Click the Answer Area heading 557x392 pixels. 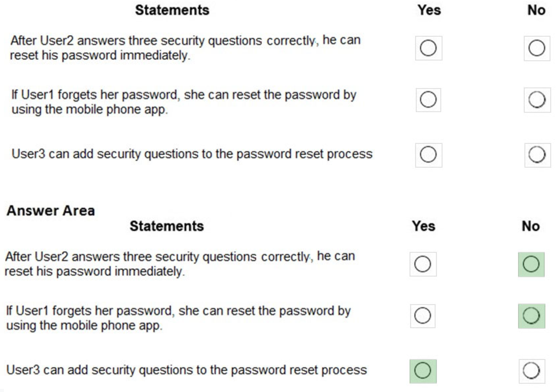pyautogui.click(x=50, y=211)
